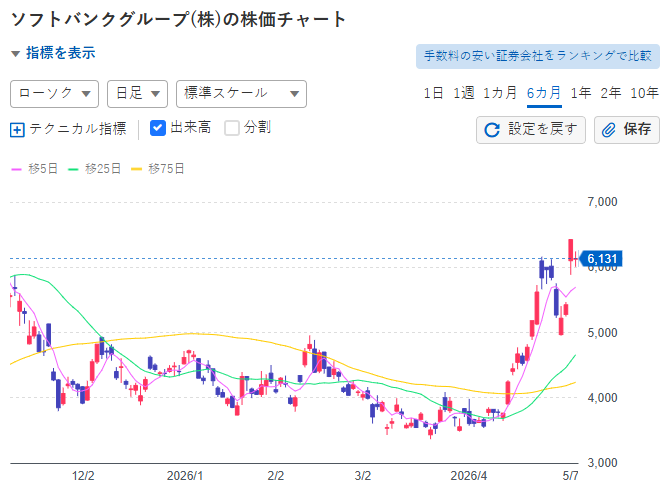Click the yellow 移75日 legend swatch
The height and width of the screenshot is (493, 671).
pos(136,169)
